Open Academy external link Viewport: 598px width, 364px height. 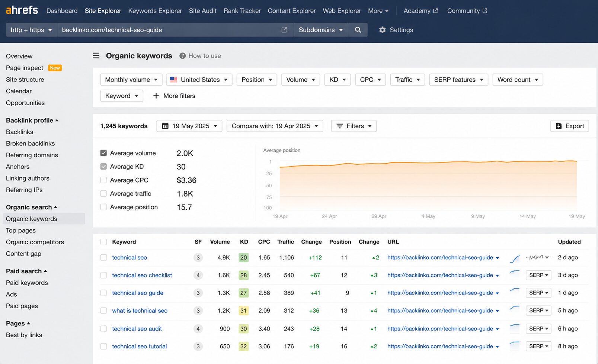tap(420, 11)
